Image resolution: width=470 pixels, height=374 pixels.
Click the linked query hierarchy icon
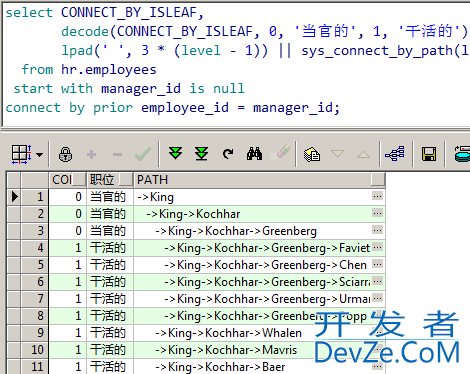[395, 154]
